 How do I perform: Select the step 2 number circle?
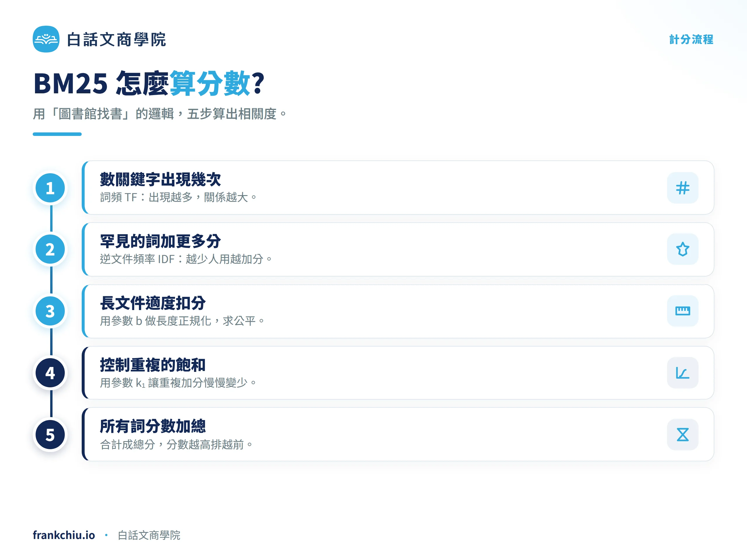pos(50,249)
